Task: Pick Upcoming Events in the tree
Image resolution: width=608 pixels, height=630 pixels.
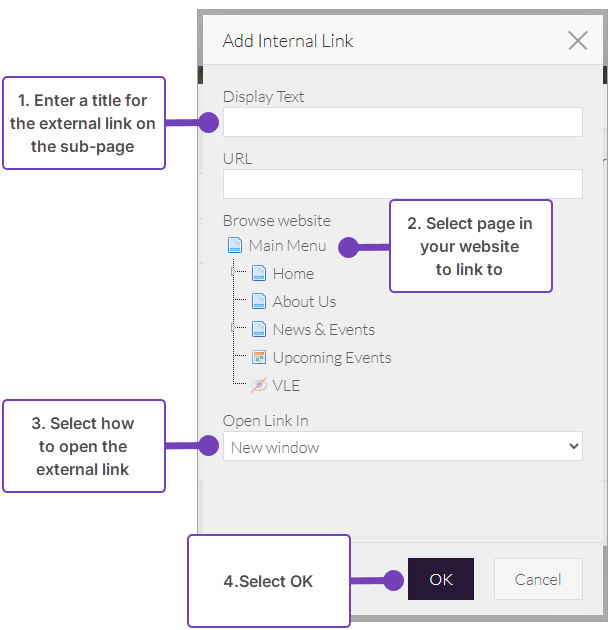Action: [331, 357]
